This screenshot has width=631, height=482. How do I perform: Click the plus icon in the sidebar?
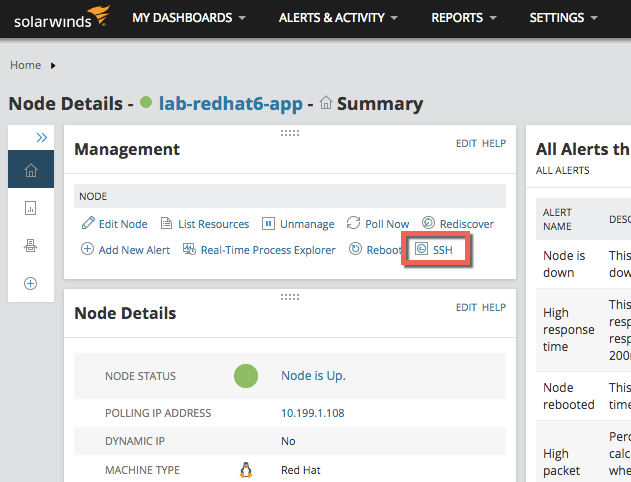(31, 283)
